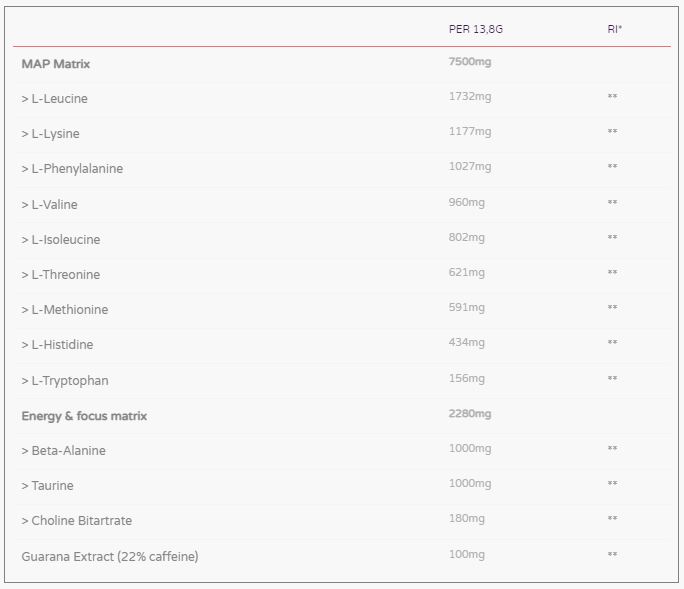The width and height of the screenshot is (684, 589).
Task: Click the 1732mg value for L-Leucine
Action: [x=470, y=97]
